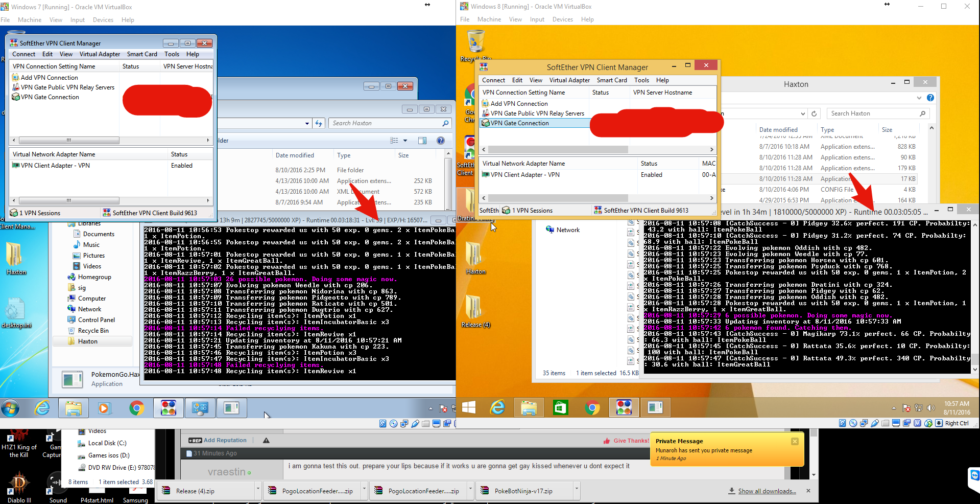The width and height of the screenshot is (980, 504).
Task: Select Local Disk (C:) in host Explorer
Action: point(107,443)
